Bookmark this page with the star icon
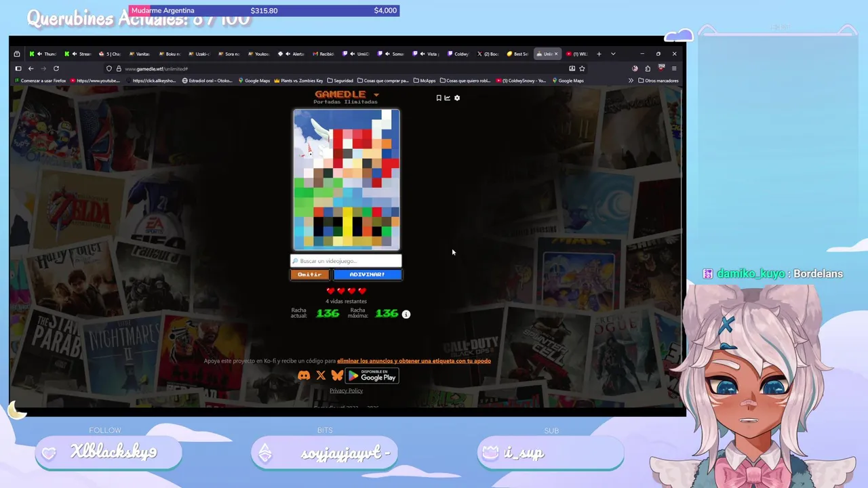The height and width of the screenshot is (488, 868). click(x=582, y=68)
